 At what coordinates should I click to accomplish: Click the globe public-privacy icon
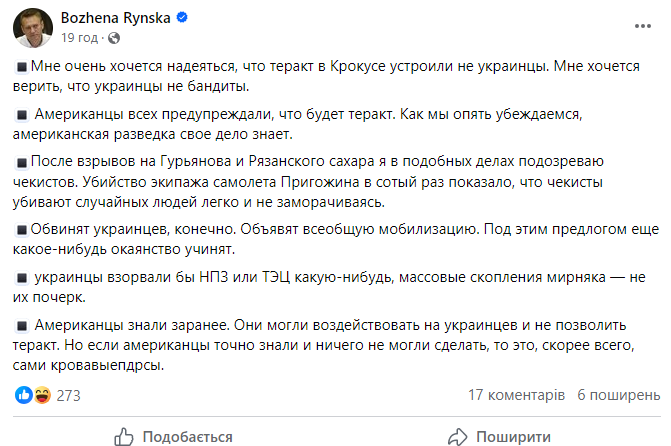pyautogui.click(x=110, y=37)
